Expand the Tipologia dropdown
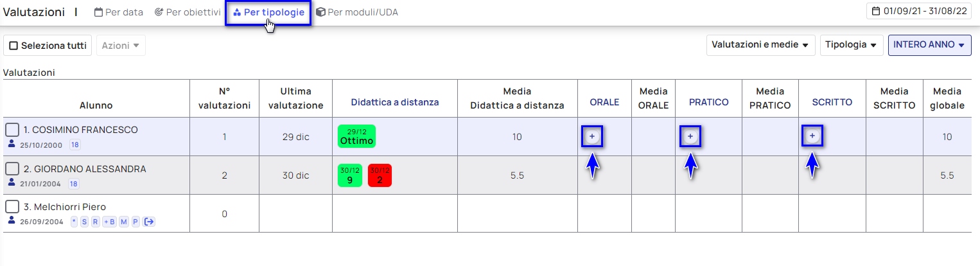The image size is (980, 266). click(x=851, y=45)
